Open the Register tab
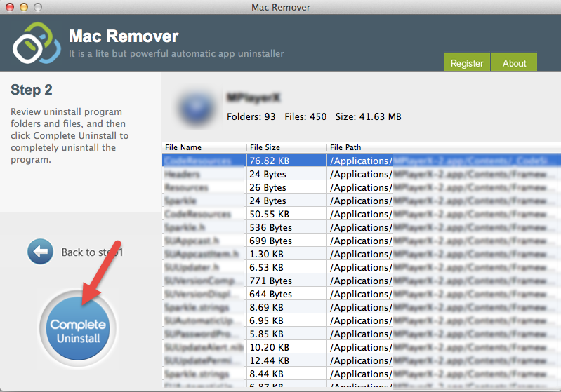 click(466, 62)
